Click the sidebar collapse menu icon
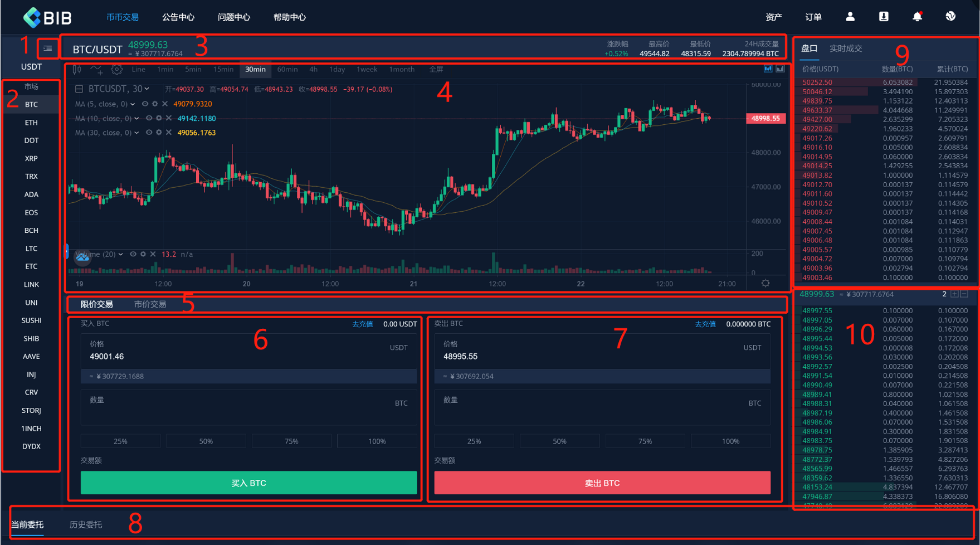The width and height of the screenshot is (980, 545). [48, 48]
